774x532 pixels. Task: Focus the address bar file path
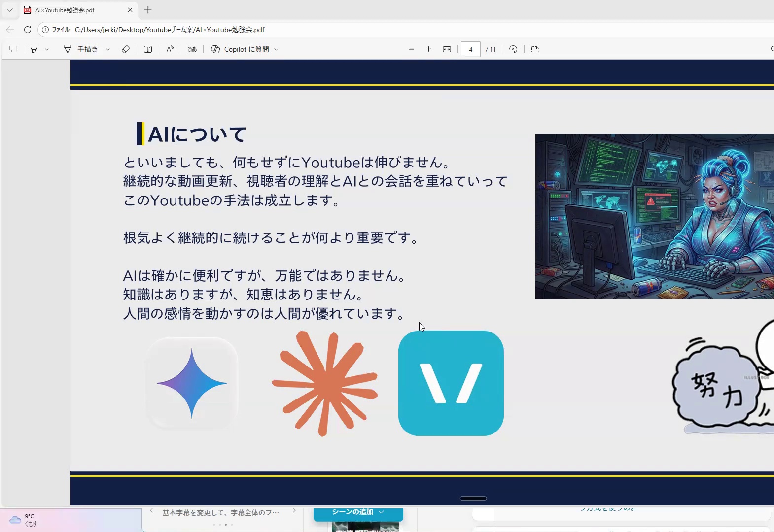(x=170, y=30)
